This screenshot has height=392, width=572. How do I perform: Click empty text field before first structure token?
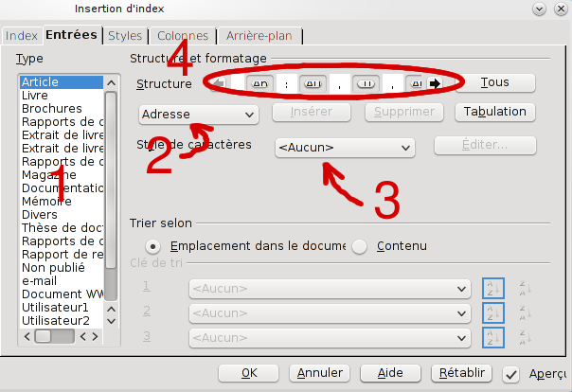coord(238,83)
